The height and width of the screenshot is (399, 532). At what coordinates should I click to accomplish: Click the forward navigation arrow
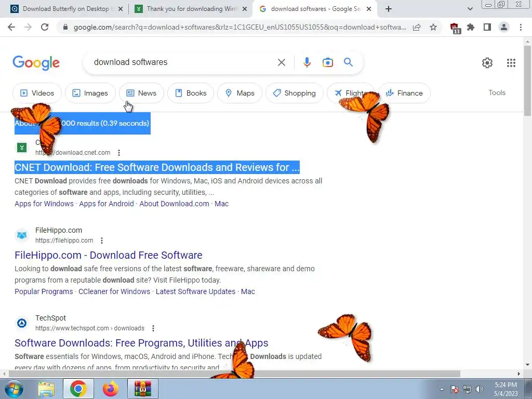[x=28, y=27]
